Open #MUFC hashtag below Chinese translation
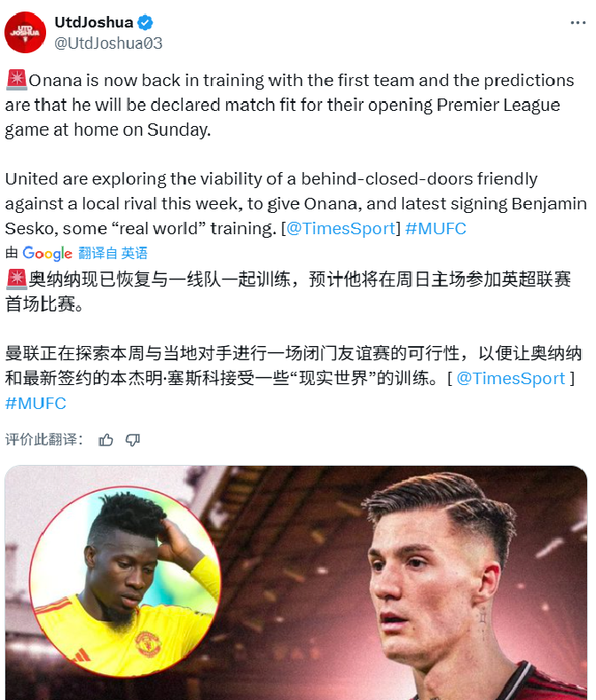 35,404
